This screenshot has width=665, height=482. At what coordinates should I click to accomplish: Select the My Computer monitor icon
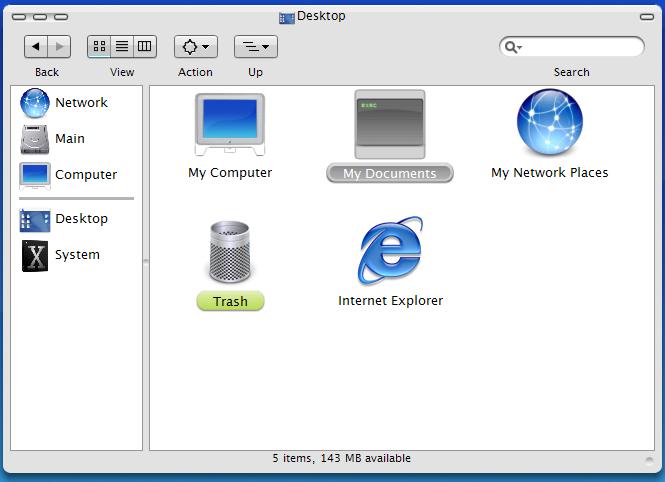pos(230,124)
